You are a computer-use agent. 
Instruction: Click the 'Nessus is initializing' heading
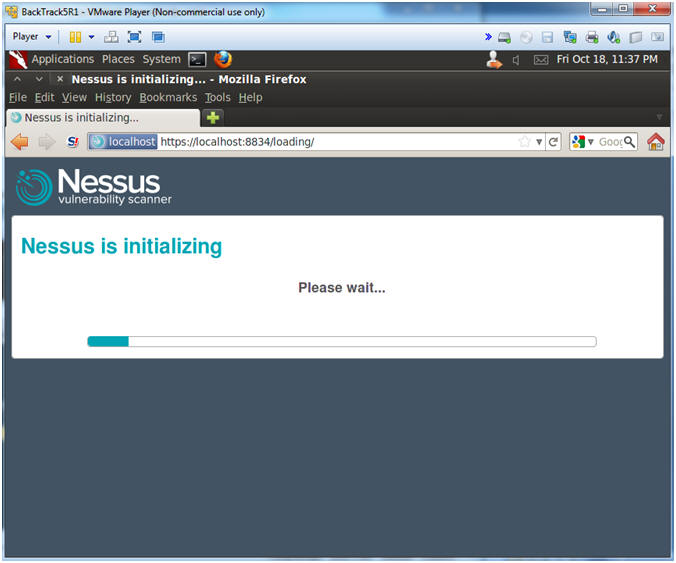point(122,246)
